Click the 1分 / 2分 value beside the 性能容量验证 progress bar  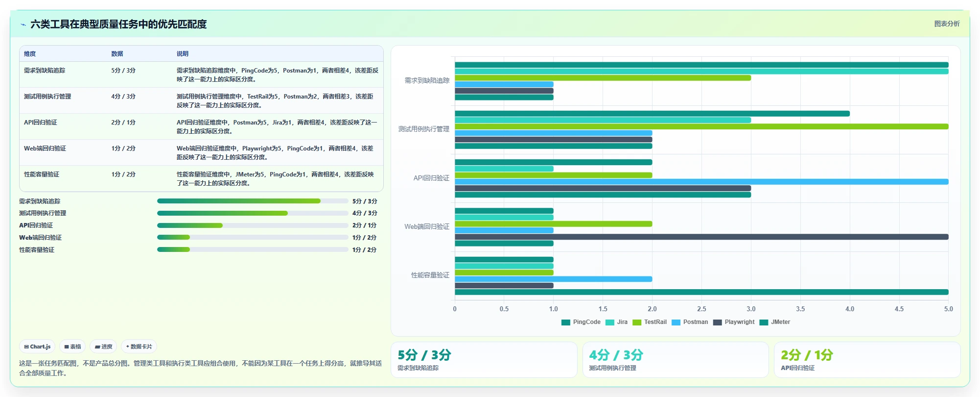(365, 250)
